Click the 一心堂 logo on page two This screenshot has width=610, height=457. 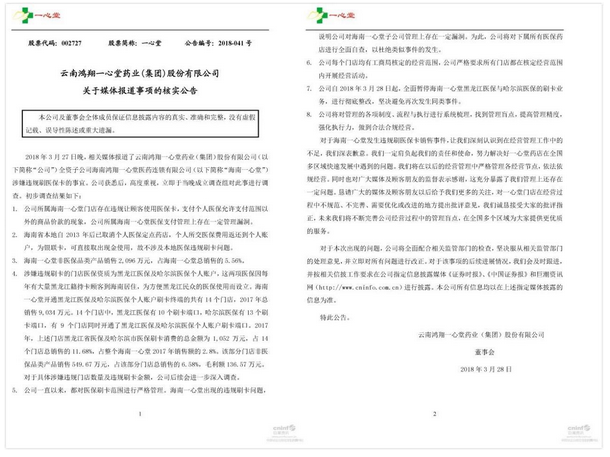pos(331,16)
